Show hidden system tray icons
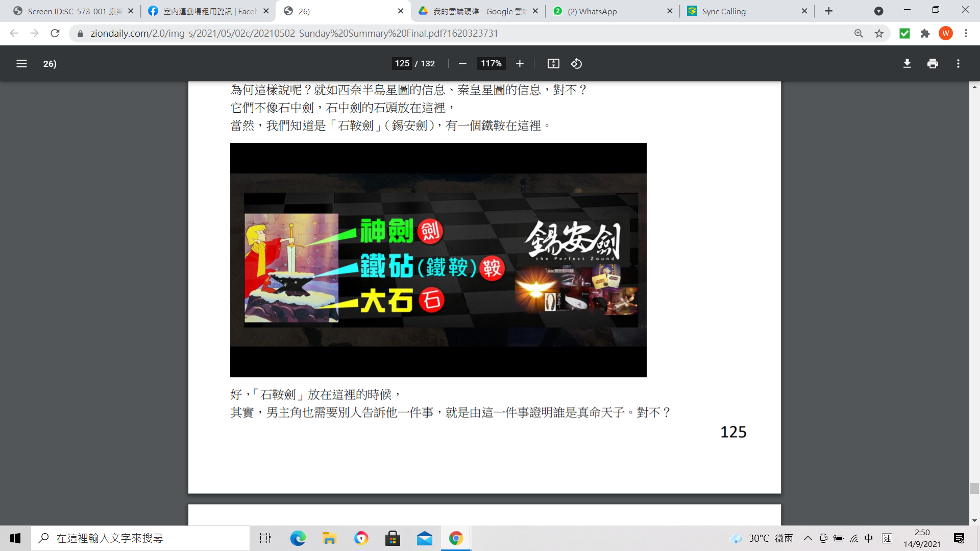The height and width of the screenshot is (551, 980). click(x=807, y=538)
